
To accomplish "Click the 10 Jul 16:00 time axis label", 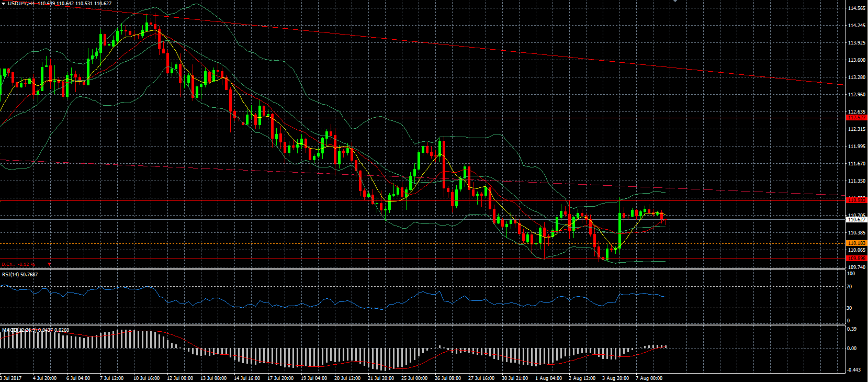I will click(x=146, y=378).
